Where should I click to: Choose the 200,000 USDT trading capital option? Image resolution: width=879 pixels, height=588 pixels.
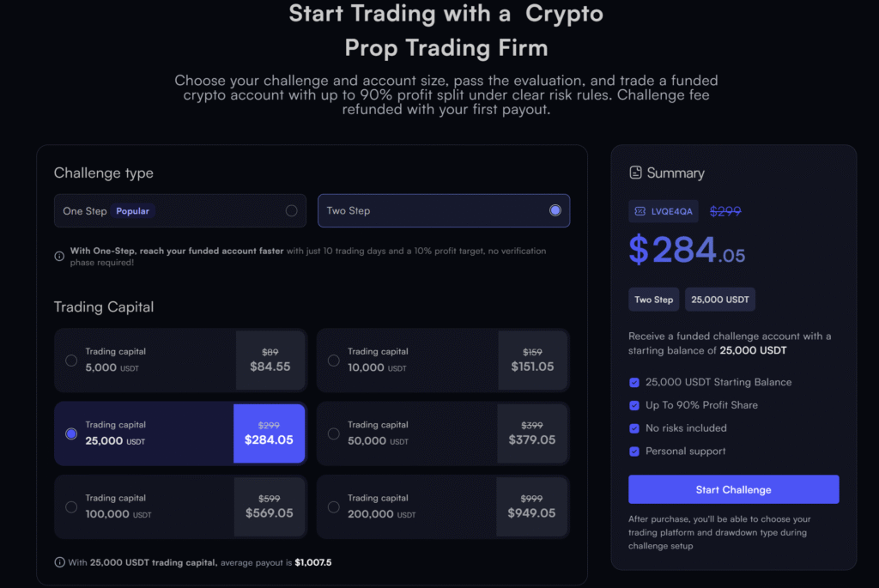coord(334,507)
